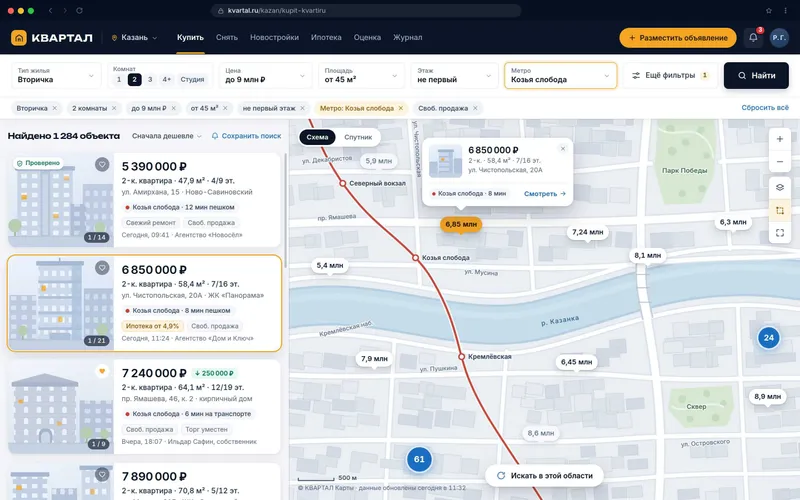Open the Казань city selector
This screenshot has width=800, height=500.
point(135,37)
